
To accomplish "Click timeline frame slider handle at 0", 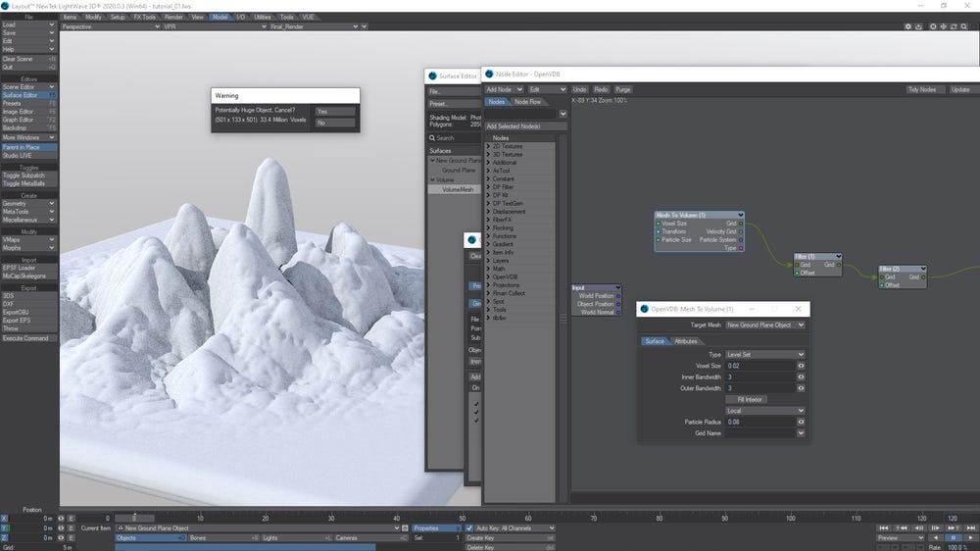I will coord(133,518).
